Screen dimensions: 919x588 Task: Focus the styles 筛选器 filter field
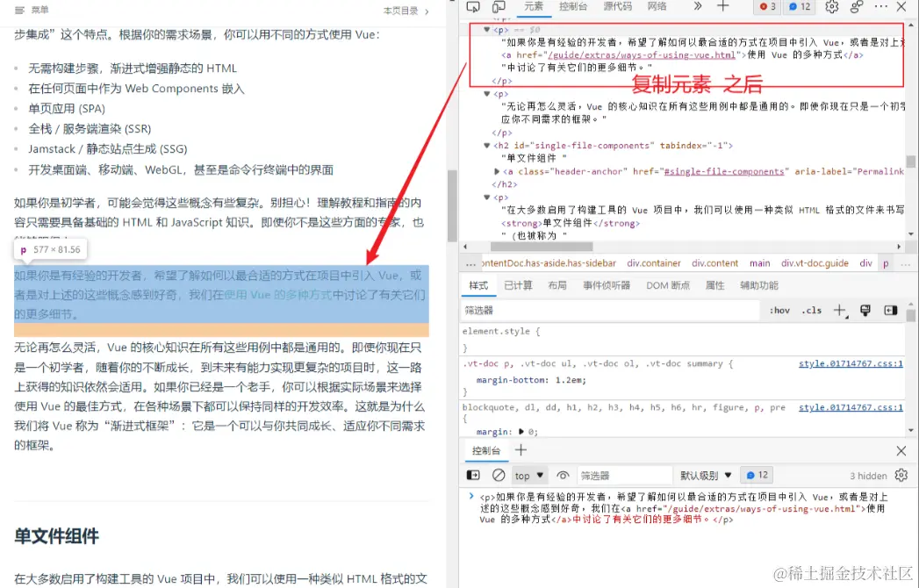609,310
